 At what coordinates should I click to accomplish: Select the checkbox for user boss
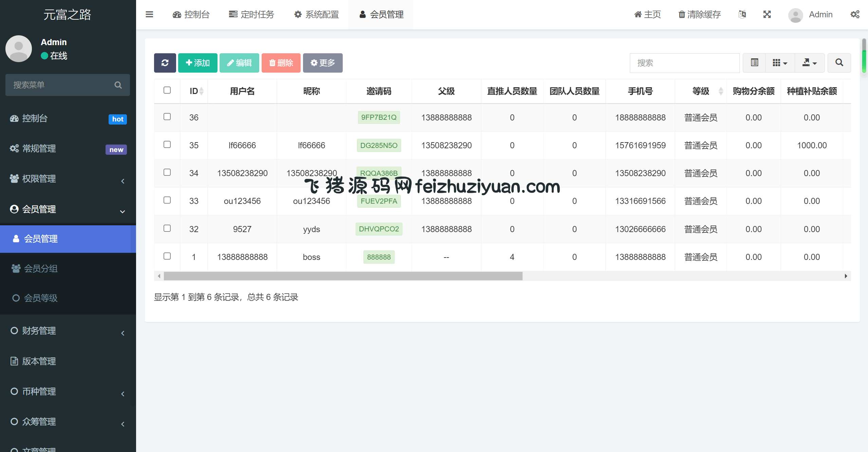click(167, 256)
